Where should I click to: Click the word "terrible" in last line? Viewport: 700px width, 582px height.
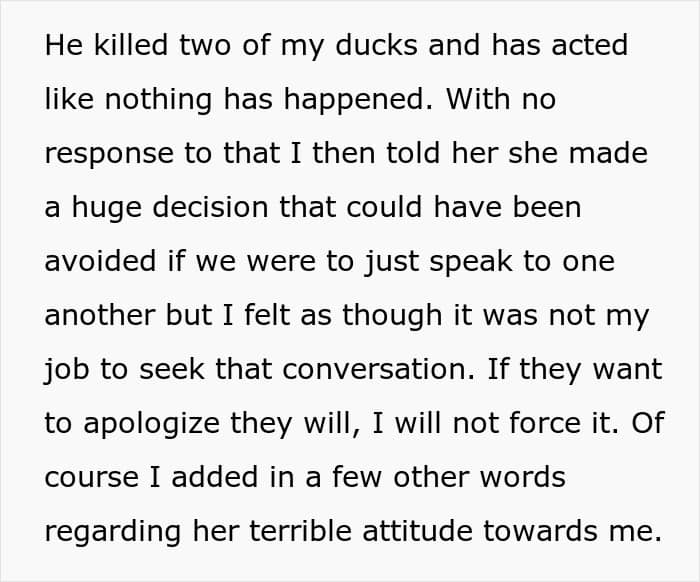click(x=300, y=531)
